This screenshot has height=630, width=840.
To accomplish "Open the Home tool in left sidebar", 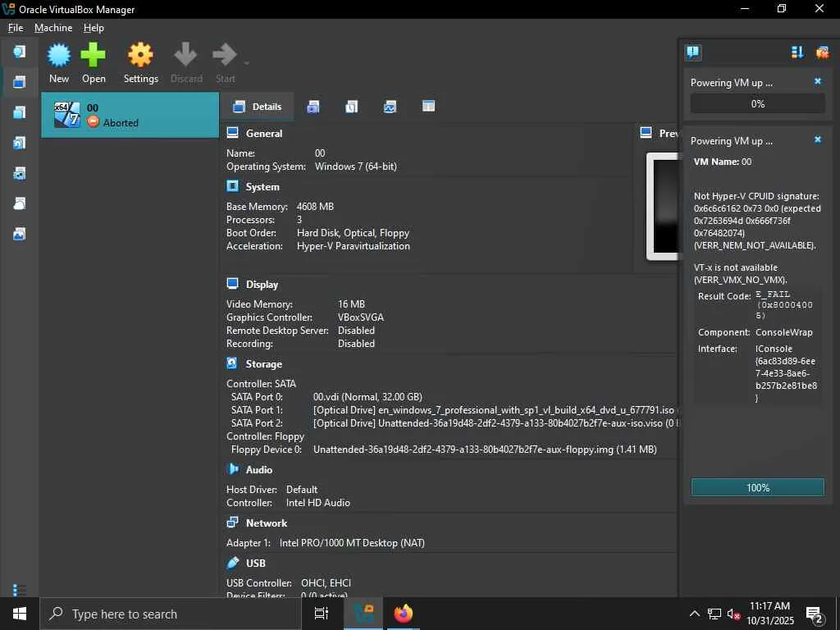I will pyautogui.click(x=20, y=52).
